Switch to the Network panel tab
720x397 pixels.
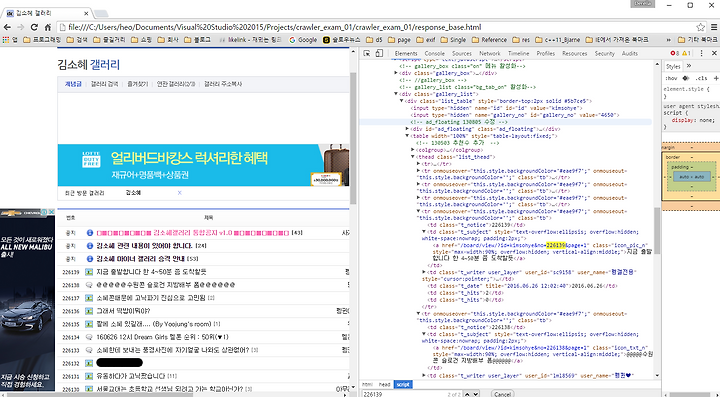[489, 53]
